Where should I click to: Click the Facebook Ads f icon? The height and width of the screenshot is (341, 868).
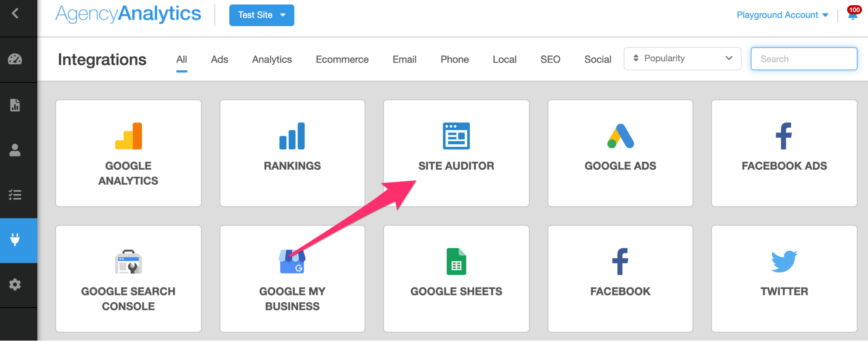pyautogui.click(x=784, y=136)
